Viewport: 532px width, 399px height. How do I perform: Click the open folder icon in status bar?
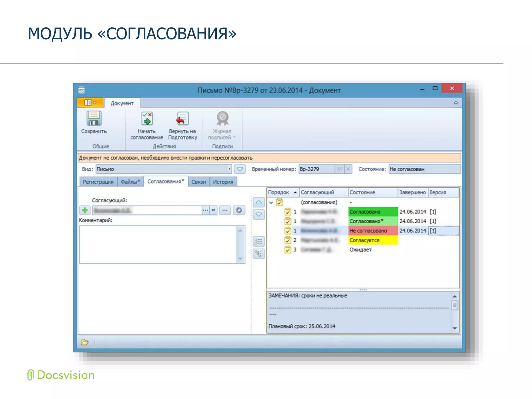pos(85,342)
